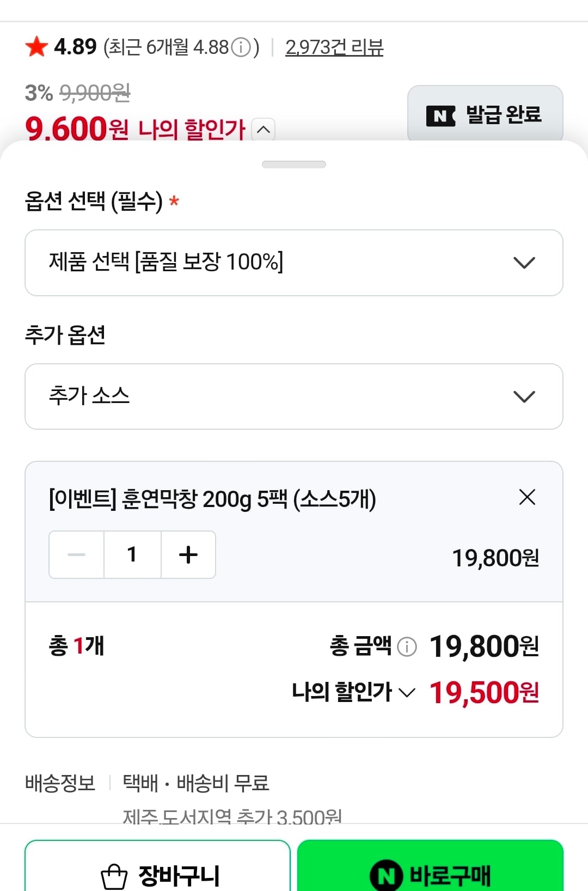Tap the chevron icon of 추가 소스 box
588x891 pixels.
pos(524,396)
